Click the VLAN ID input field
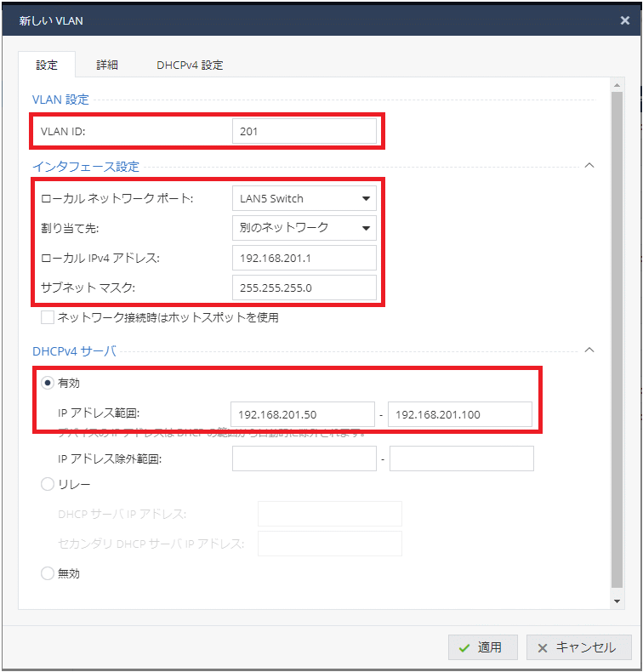Image resolution: width=643 pixels, height=672 pixels. pyautogui.click(x=304, y=131)
